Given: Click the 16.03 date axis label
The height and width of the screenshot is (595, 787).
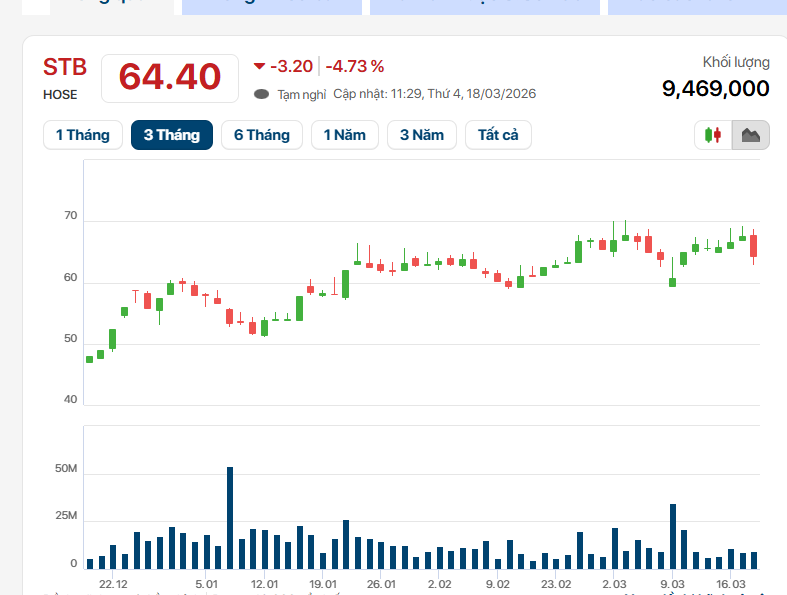Looking at the screenshot, I should pyautogui.click(x=730, y=584).
